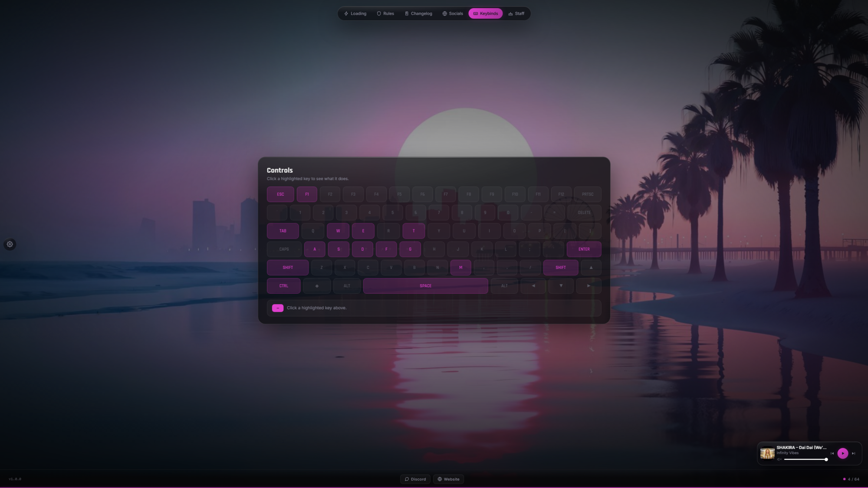868x488 pixels.
Task: Click the Shift key beside the up arrow
Action: coord(561,268)
